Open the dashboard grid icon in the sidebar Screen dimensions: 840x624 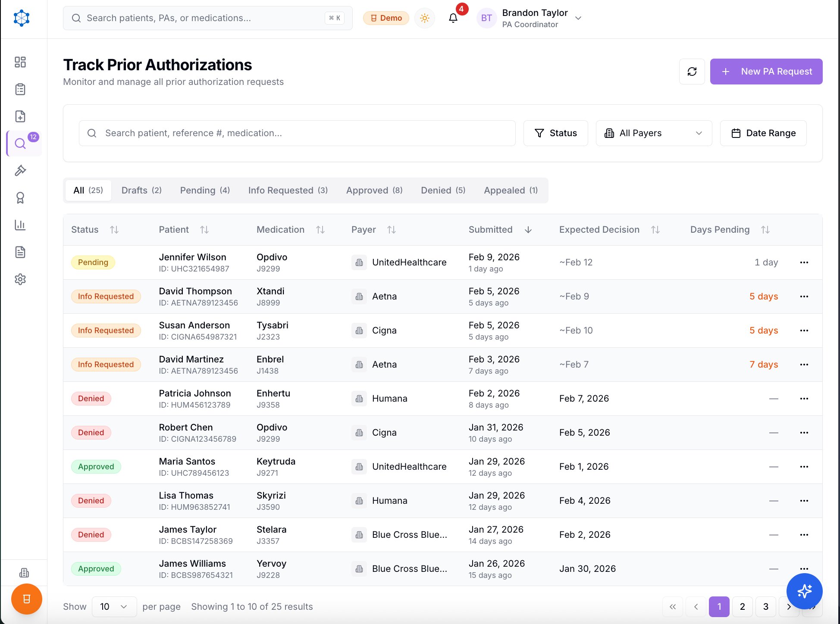[x=20, y=62]
